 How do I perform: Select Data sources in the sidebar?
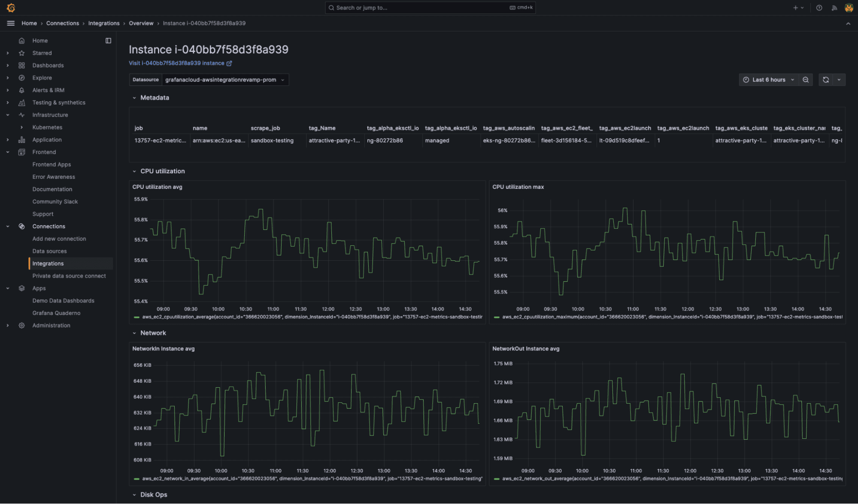click(49, 251)
